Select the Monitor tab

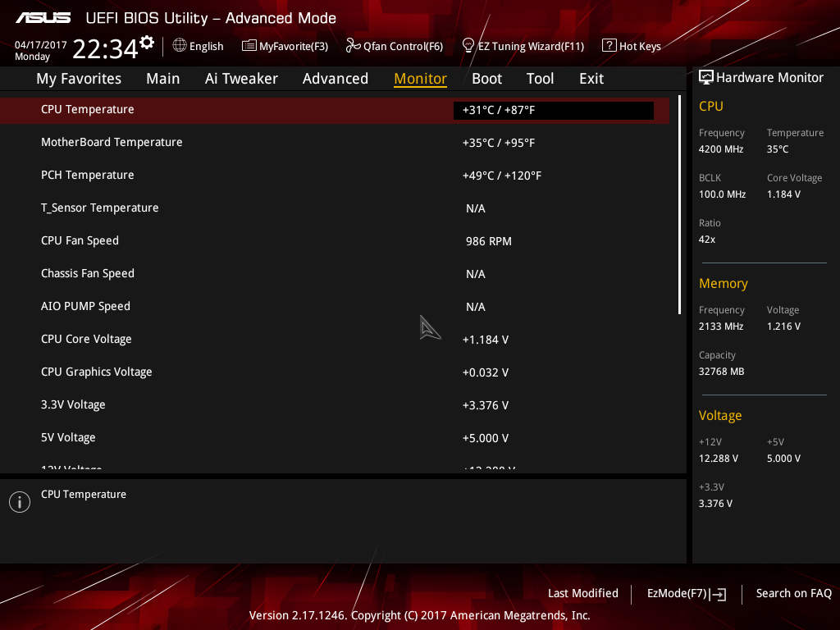coord(421,79)
